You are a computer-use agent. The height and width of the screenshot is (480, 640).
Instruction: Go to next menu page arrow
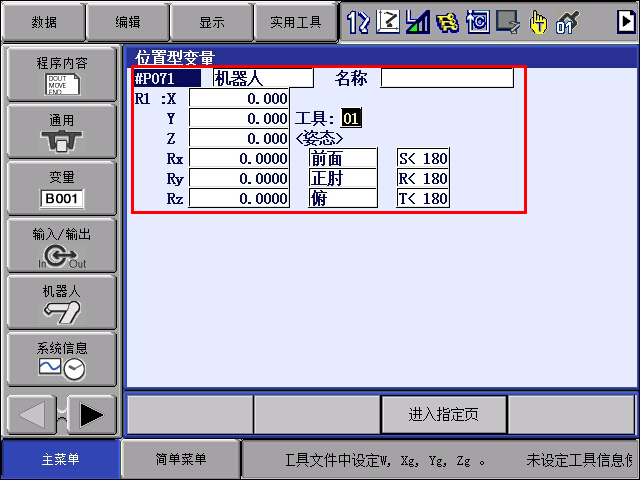tap(91, 415)
